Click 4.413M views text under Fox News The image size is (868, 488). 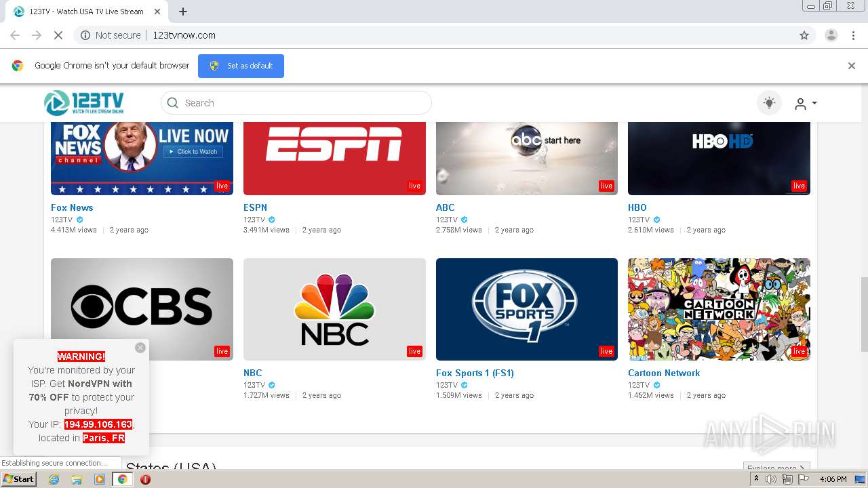pos(74,230)
